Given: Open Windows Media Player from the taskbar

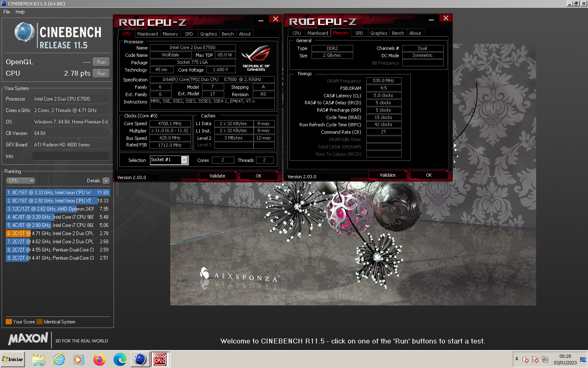Looking at the screenshot, I should click(x=79, y=359).
